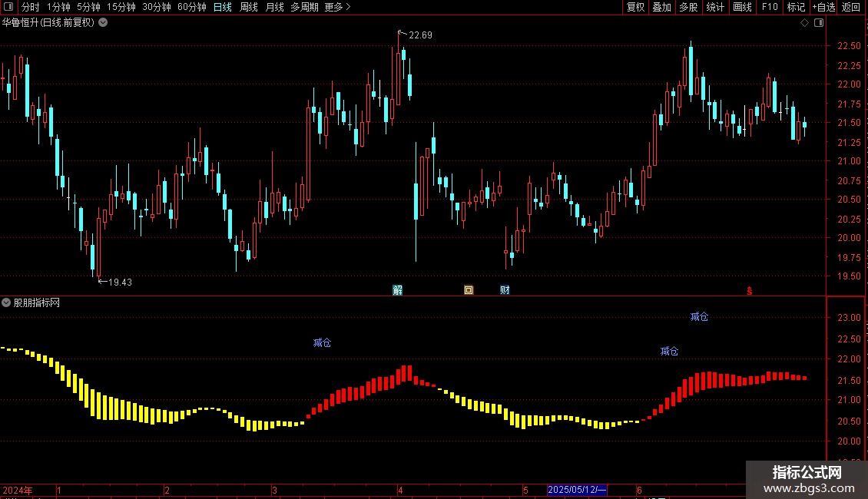Image resolution: width=868 pixels, height=499 pixels.
Task: Click the 2024年 label on time axis
Action: click(x=18, y=491)
